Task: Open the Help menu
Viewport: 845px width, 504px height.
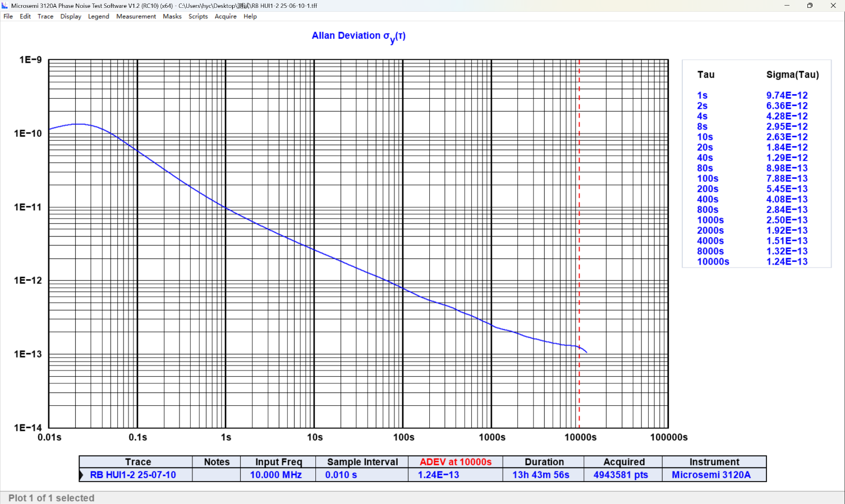Action: pyautogui.click(x=250, y=16)
